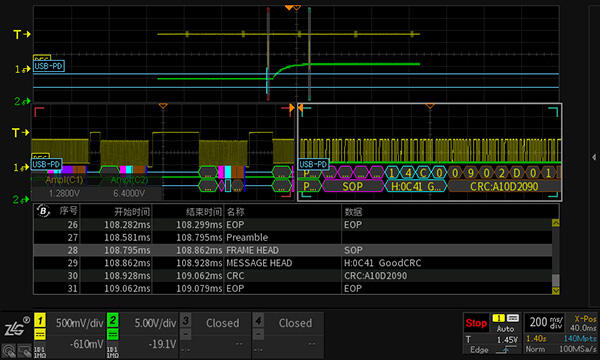Select the channel 2 DC coupling icon
This screenshot has width=600, height=360.
click(112, 335)
